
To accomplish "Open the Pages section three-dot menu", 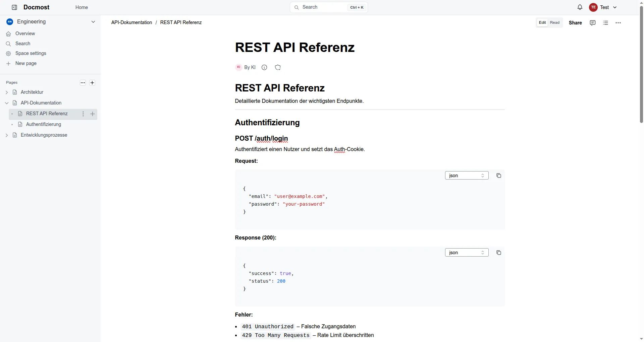I will coord(83,83).
